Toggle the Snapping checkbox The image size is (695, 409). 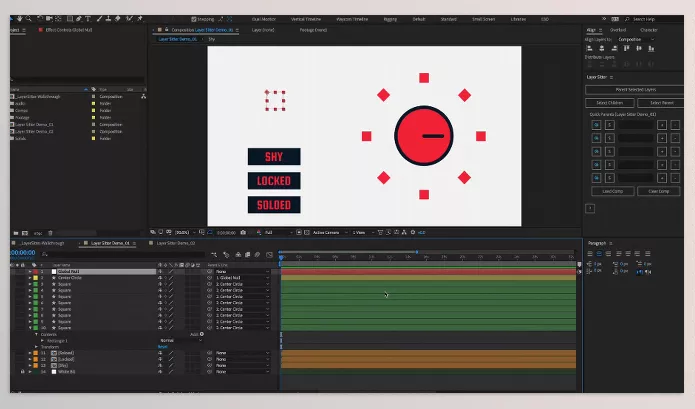pos(194,19)
